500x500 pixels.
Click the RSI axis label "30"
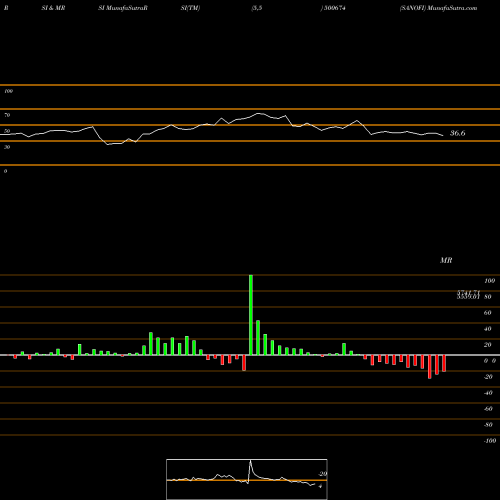[x=7, y=147]
